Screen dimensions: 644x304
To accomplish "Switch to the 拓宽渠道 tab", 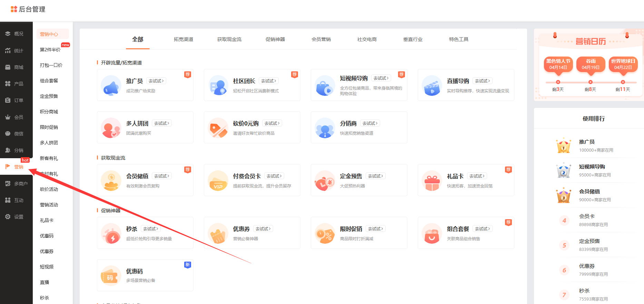I will (184, 39).
